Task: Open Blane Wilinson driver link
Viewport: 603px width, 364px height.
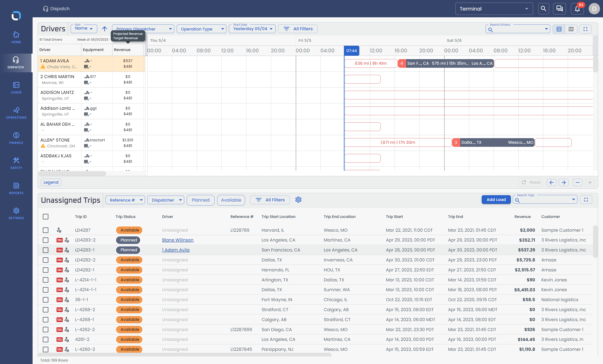Action: click(x=178, y=240)
